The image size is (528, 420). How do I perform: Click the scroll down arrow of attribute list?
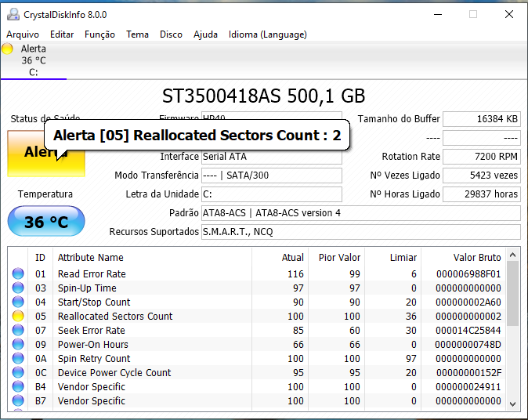pos(513,404)
